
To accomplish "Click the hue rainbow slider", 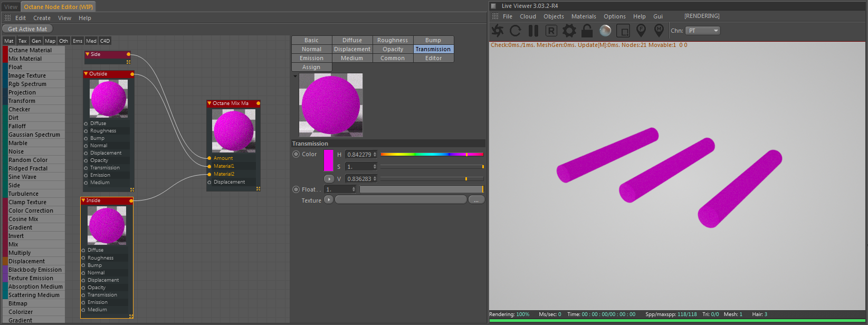I will [432, 155].
